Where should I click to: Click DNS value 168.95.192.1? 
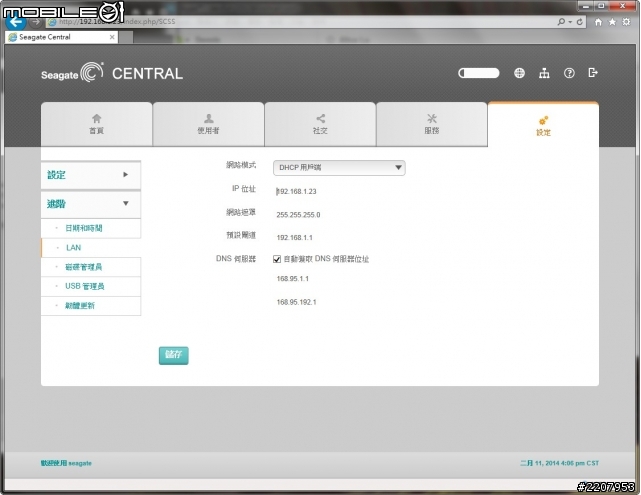pyautogui.click(x=296, y=302)
